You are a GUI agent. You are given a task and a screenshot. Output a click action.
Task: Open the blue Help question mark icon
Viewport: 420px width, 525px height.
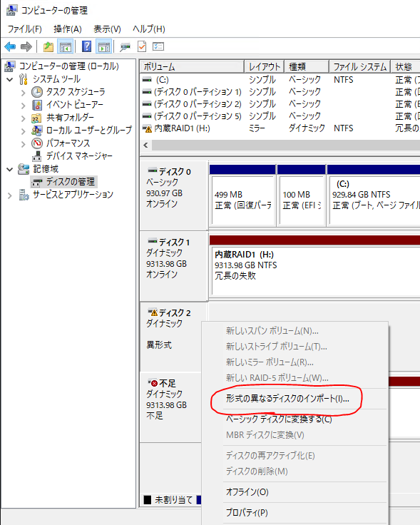pyautogui.click(x=86, y=46)
